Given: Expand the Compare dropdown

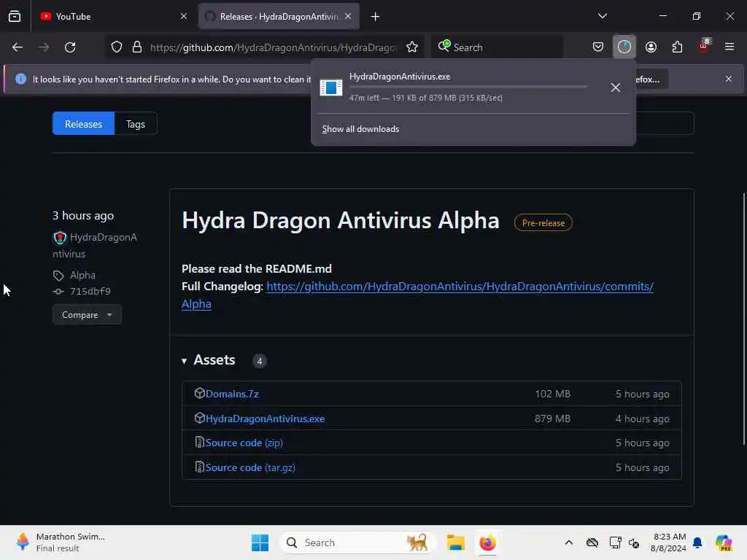Looking at the screenshot, I should tap(87, 315).
